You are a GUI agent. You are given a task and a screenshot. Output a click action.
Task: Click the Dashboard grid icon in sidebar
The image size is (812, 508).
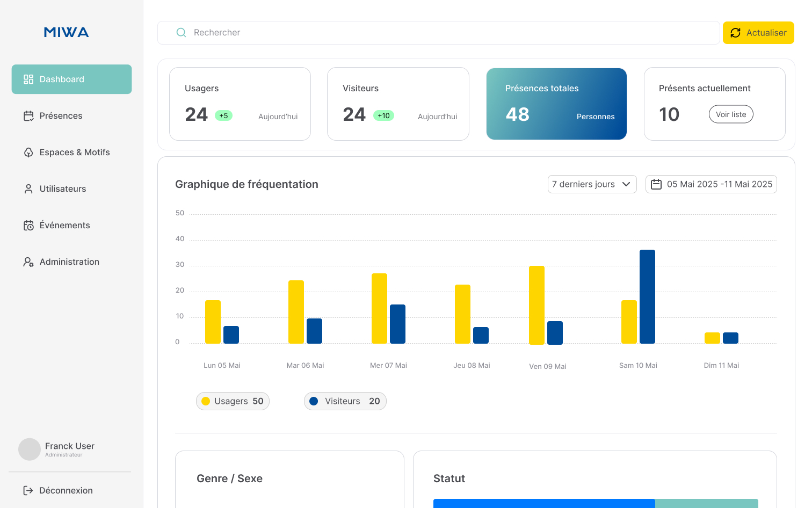[x=28, y=79]
